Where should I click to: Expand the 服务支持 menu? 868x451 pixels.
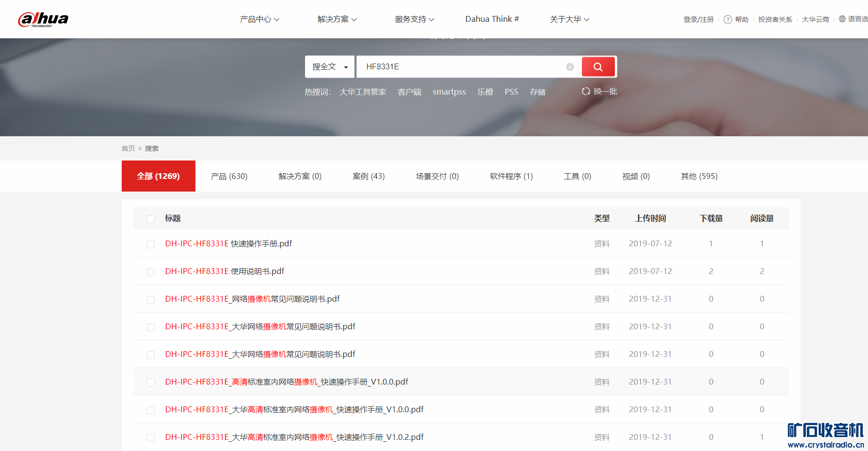click(415, 19)
